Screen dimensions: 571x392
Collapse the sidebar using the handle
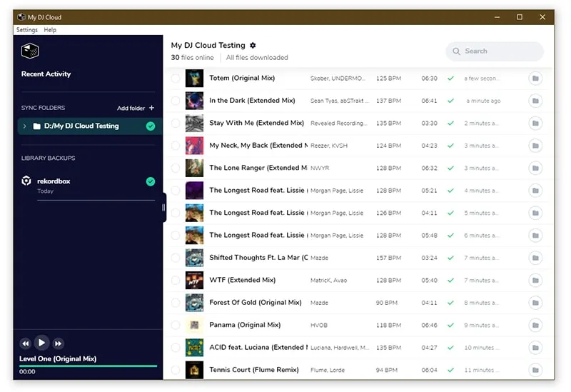[163, 207]
